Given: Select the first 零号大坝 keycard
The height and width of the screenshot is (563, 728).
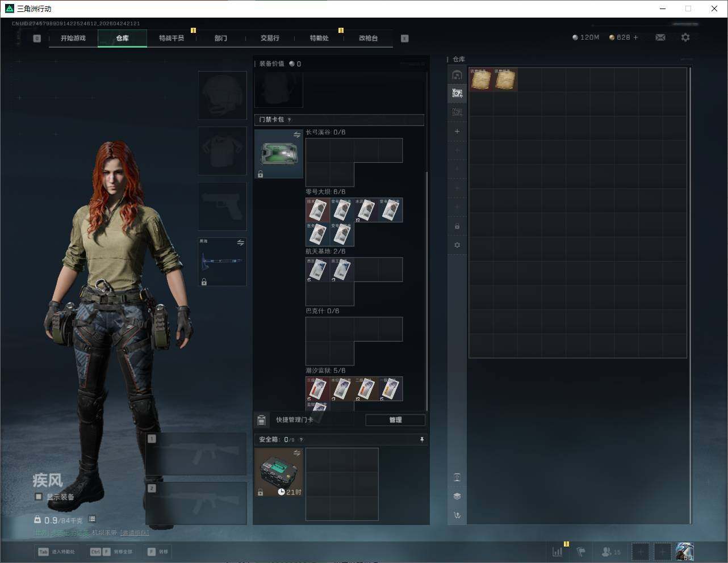Looking at the screenshot, I should pyautogui.click(x=318, y=210).
